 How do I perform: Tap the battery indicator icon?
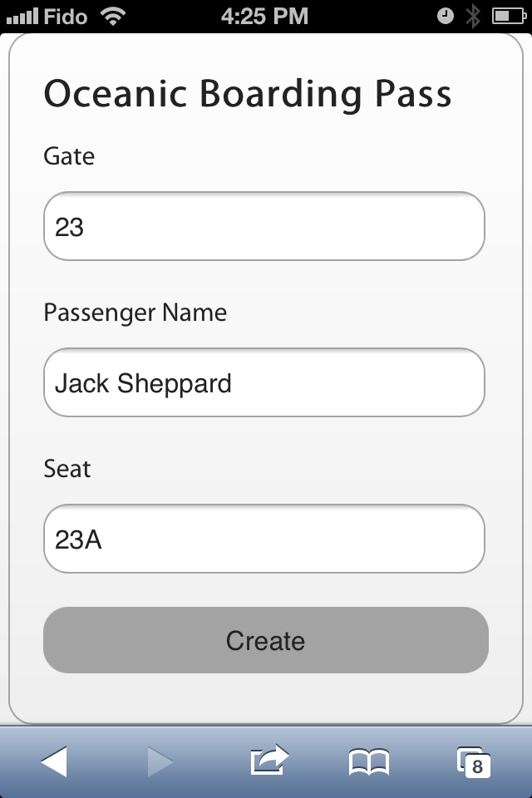[x=507, y=16]
